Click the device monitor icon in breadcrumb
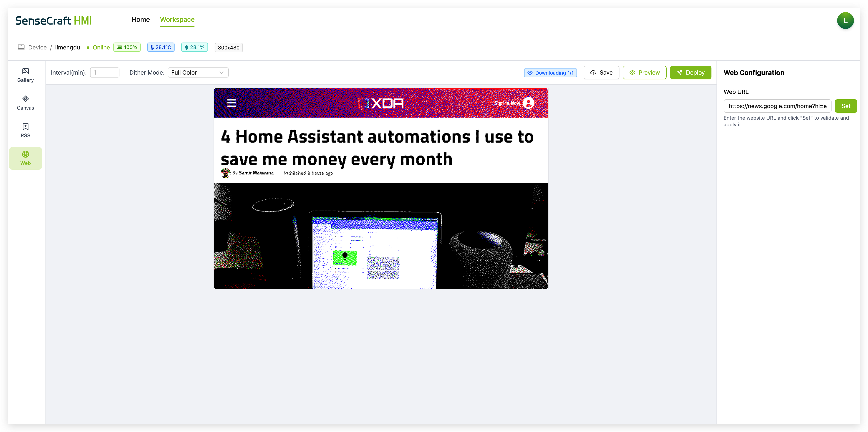The image size is (868, 432). pyautogui.click(x=21, y=47)
